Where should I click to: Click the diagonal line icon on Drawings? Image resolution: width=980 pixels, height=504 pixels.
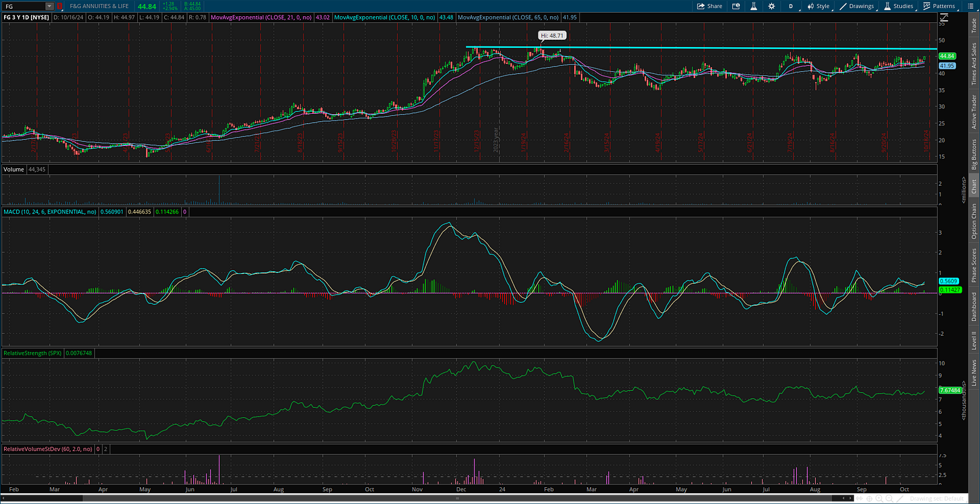(x=843, y=6)
